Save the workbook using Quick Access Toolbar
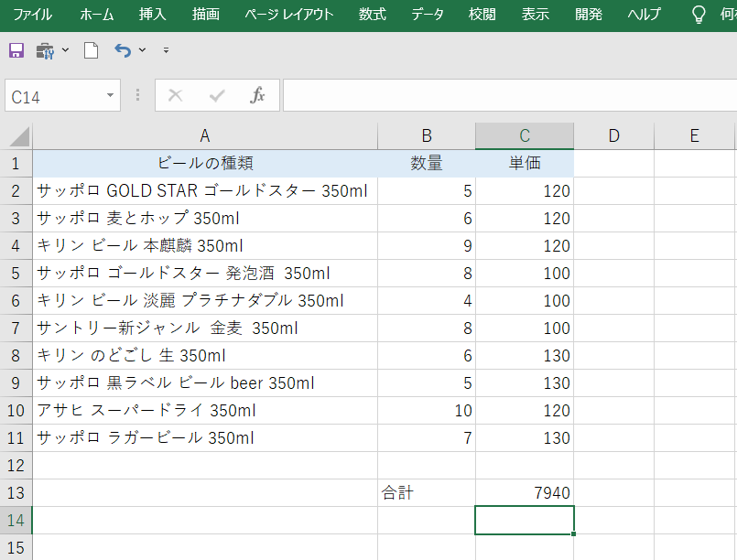The width and height of the screenshot is (737, 560). tap(16, 50)
